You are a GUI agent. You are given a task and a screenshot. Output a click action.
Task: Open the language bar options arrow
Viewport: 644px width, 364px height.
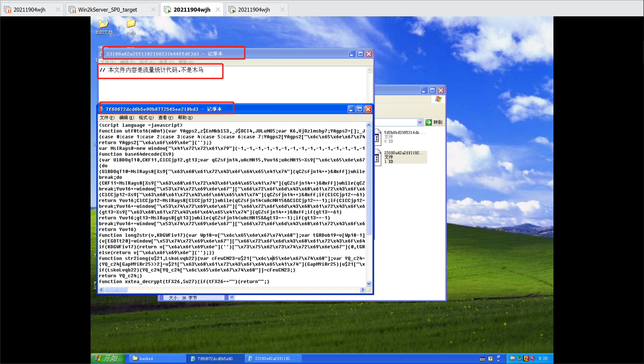498,361
